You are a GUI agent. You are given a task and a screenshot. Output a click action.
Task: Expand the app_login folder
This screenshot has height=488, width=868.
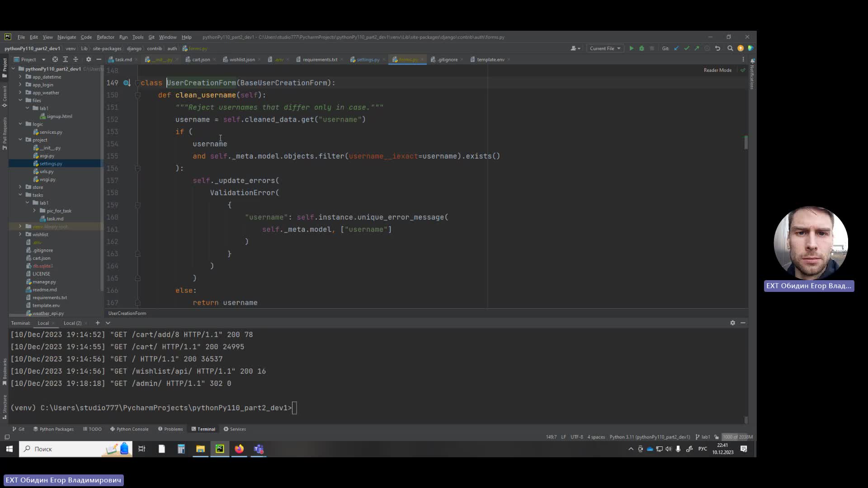tap(20, 84)
